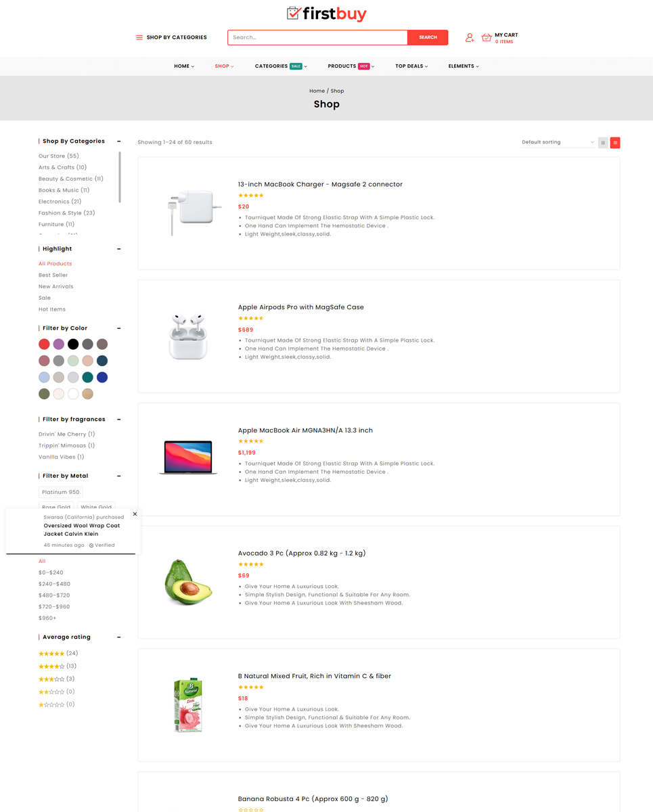Filter price range $240–$480
This screenshot has height=812, width=653.
coord(54,584)
